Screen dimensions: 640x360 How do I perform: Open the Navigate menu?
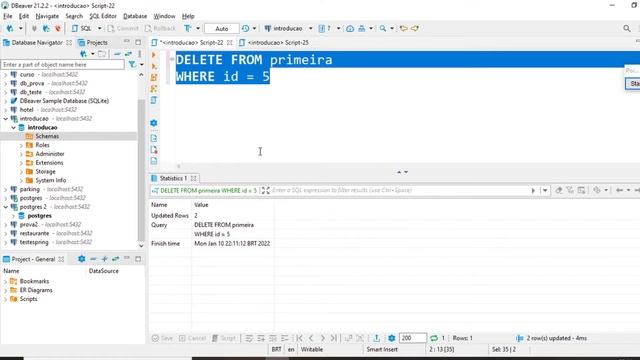pyautogui.click(x=47, y=16)
